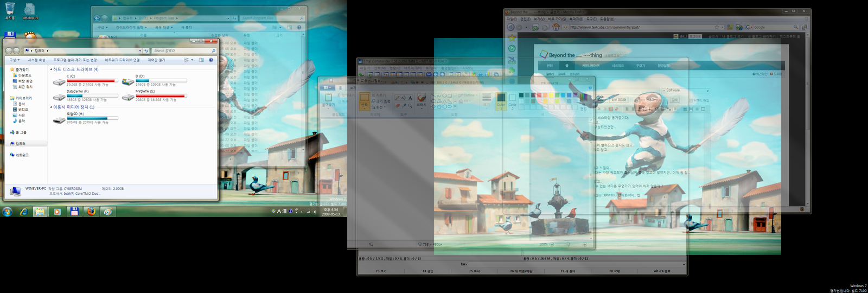Image resolution: width=868 pixels, height=293 pixels.
Task: Expand the 구성 dropdown in Computer window
Action: pyautogui.click(x=15, y=60)
